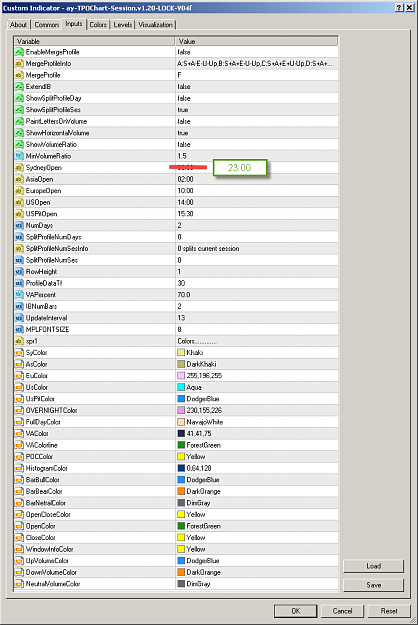The width and height of the screenshot is (418, 625).
Task: Click the DownVolumeColor DarkOrange value
Action: pyautogui.click(x=203, y=572)
